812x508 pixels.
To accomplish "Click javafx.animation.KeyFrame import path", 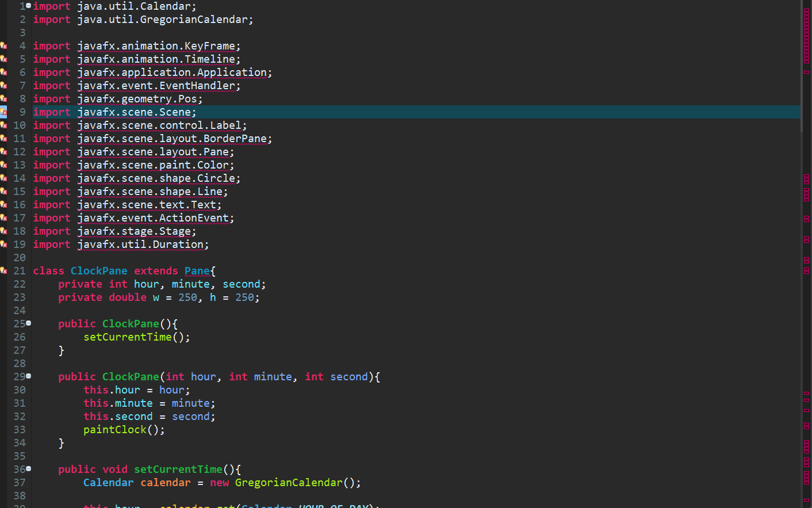I will 156,46.
